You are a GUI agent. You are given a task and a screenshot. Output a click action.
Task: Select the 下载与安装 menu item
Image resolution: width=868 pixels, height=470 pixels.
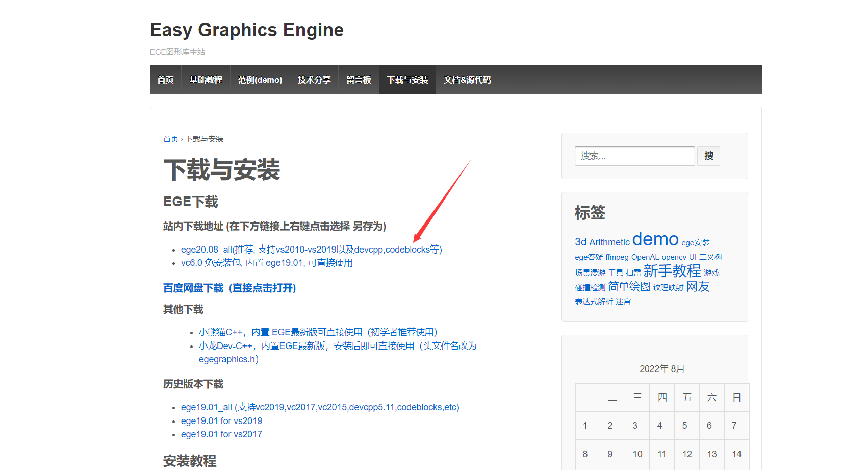pyautogui.click(x=407, y=80)
